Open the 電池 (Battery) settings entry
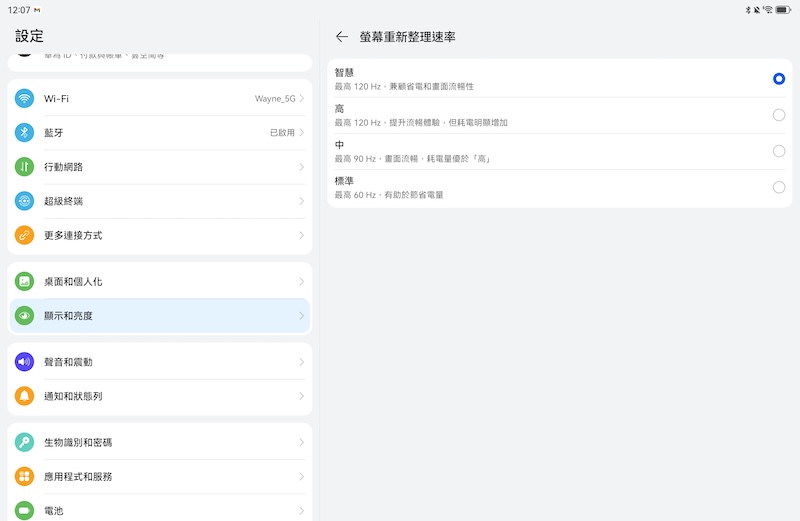The height and width of the screenshot is (521, 800). (x=160, y=509)
